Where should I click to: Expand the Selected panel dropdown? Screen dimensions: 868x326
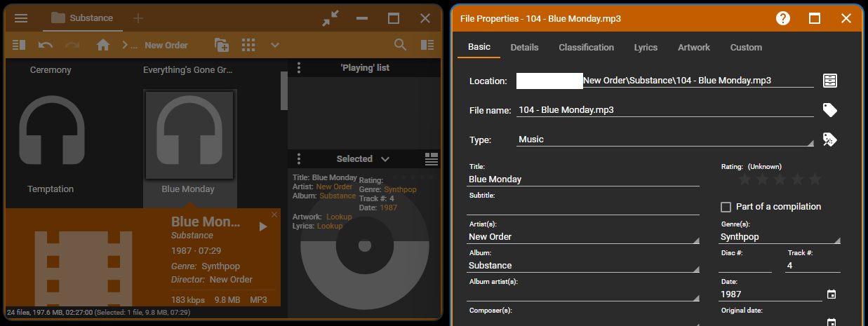pos(385,159)
